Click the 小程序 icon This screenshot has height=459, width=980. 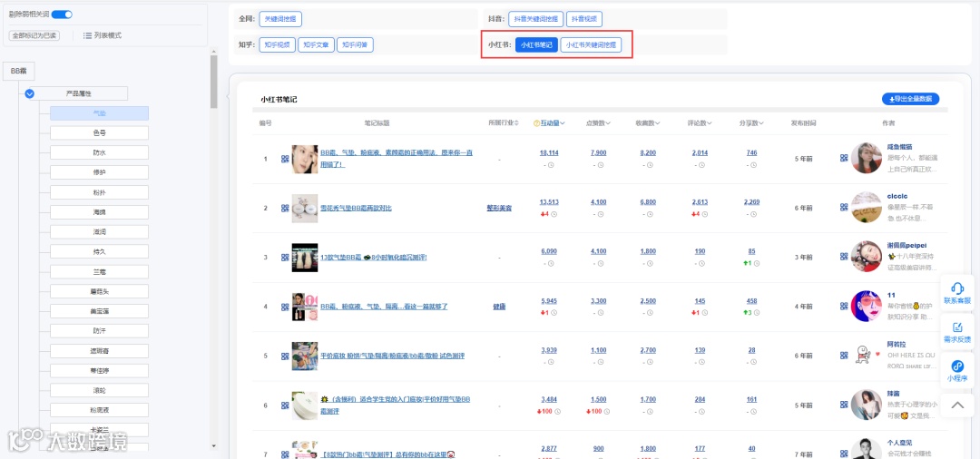[957, 366]
